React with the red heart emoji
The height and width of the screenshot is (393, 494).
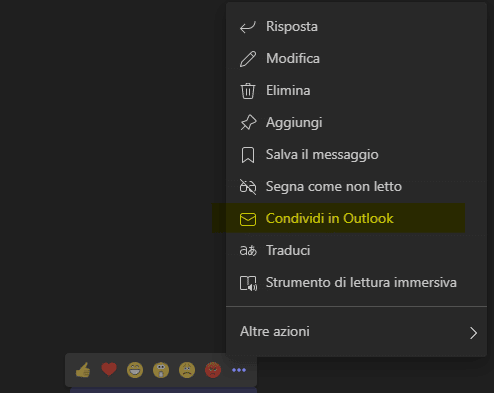point(109,369)
